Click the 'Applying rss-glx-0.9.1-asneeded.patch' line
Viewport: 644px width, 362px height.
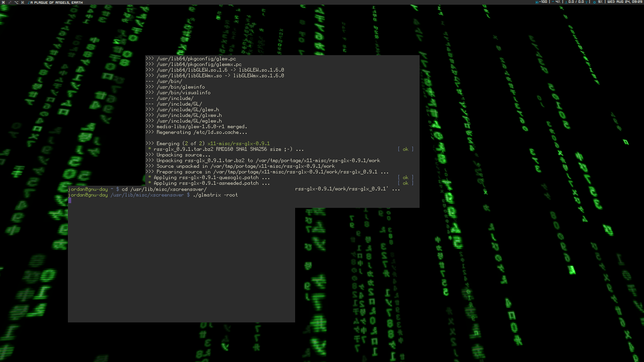coord(209,183)
